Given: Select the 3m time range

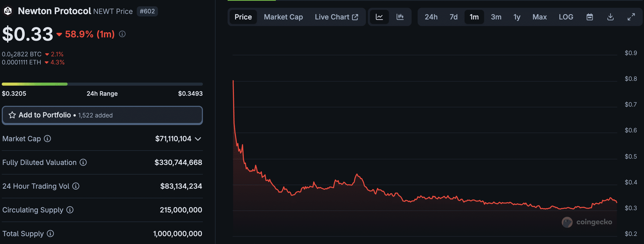Looking at the screenshot, I should 496,17.
